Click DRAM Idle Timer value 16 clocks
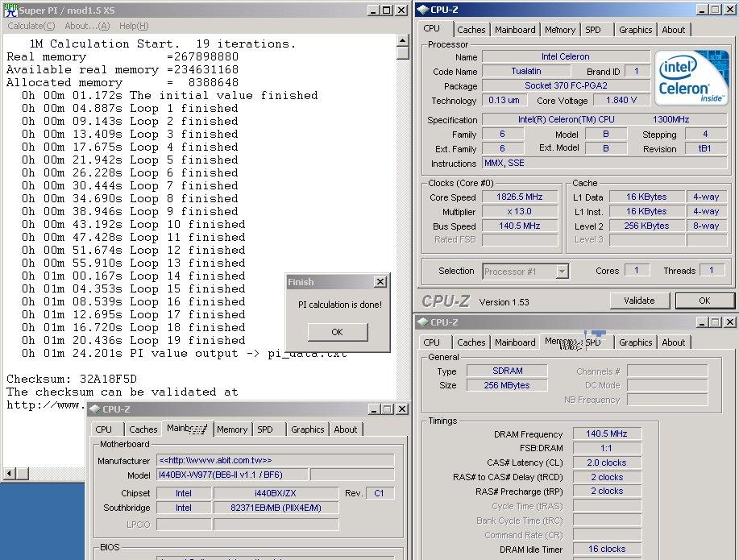Screen dimensions: 739x560 tap(607, 550)
